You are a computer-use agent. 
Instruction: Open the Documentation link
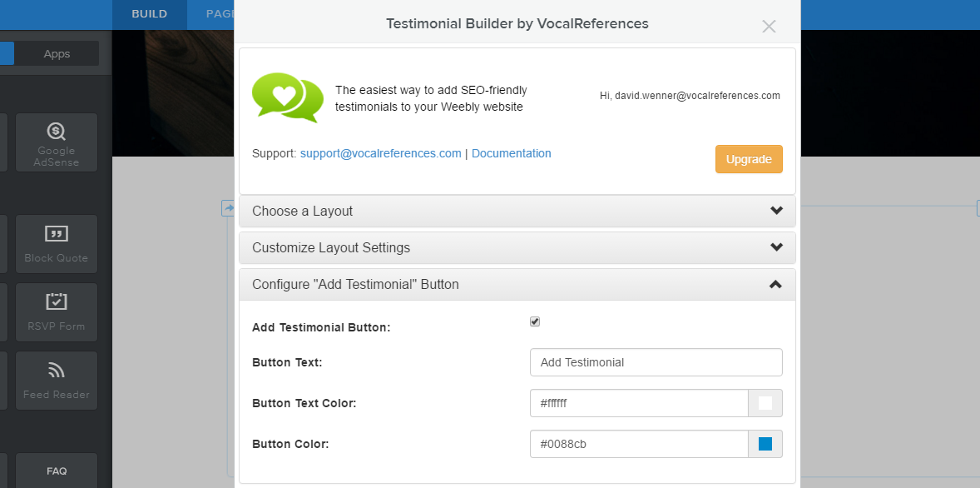[x=512, y=153]
